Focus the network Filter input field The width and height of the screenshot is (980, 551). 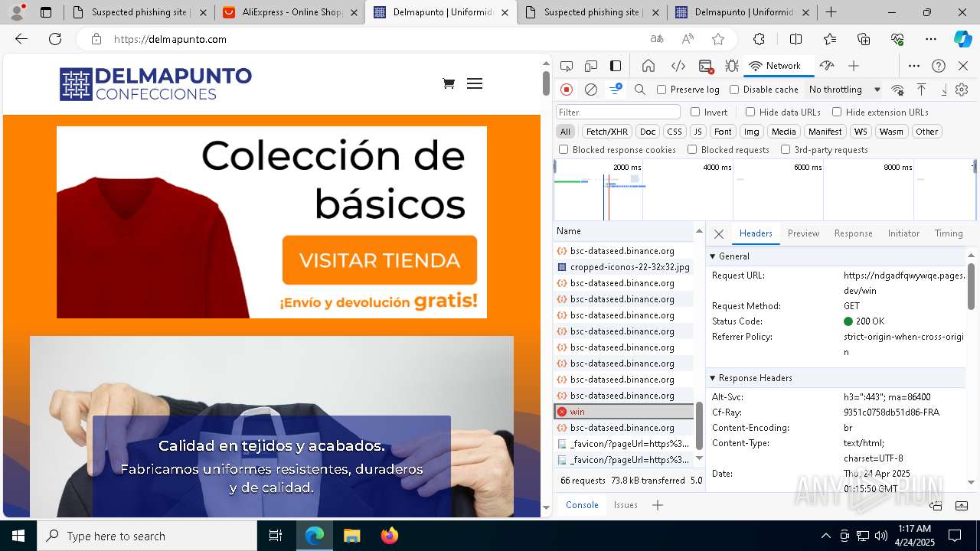click(618, 112)
